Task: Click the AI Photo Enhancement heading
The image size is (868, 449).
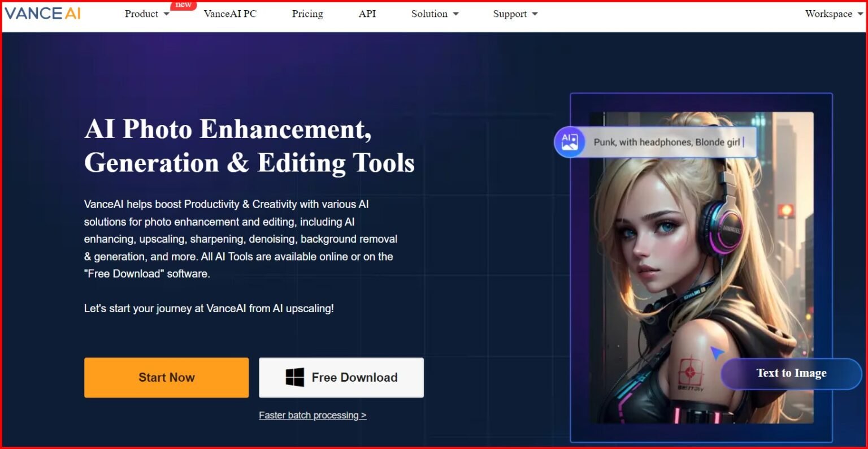Action: (249, 146)
